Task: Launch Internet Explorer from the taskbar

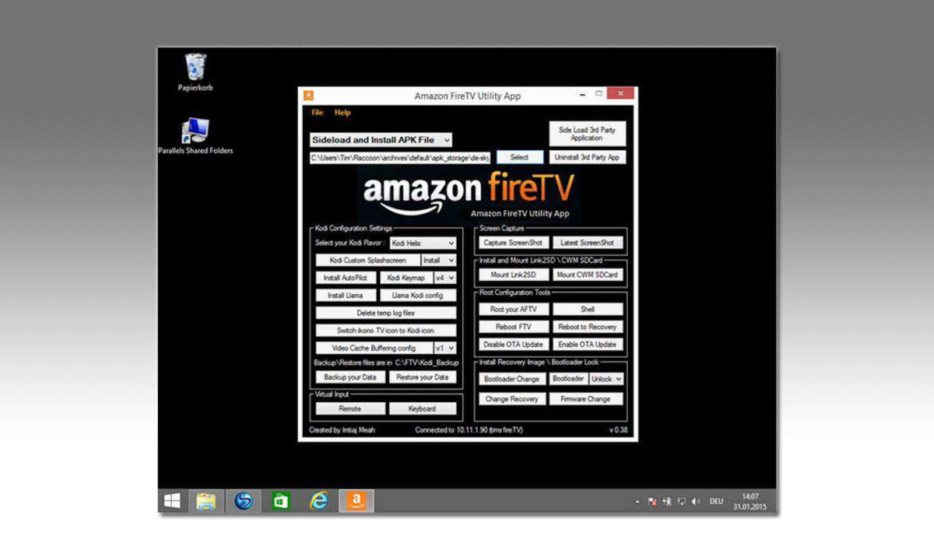Action: tap(318, 501)
